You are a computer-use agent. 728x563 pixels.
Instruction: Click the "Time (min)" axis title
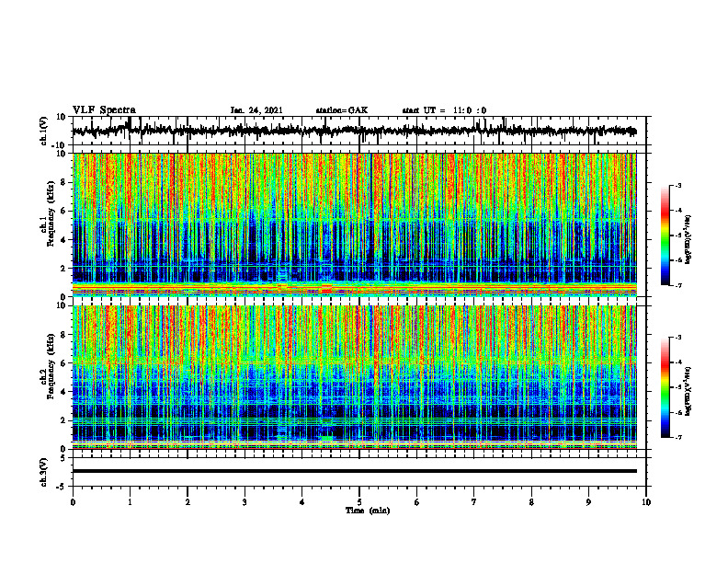[368, 511]
